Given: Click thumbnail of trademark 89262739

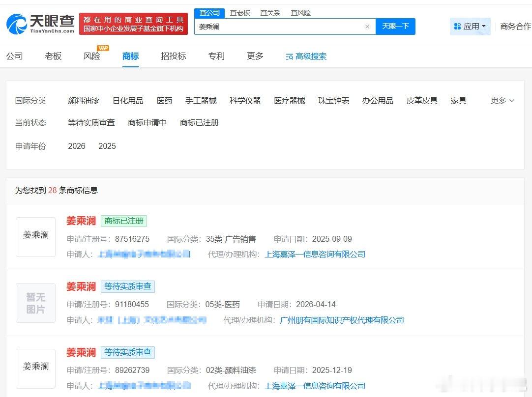Looking at the screenshot, I should pos(35,369).
